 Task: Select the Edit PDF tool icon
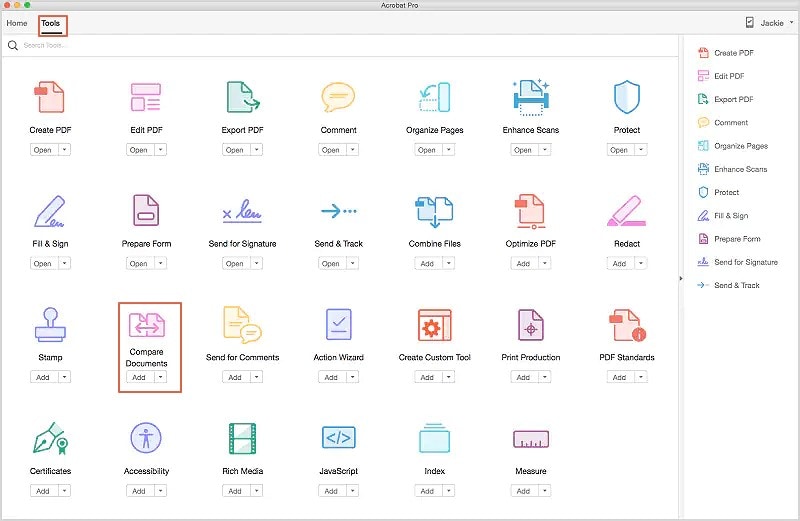point(146,97)
